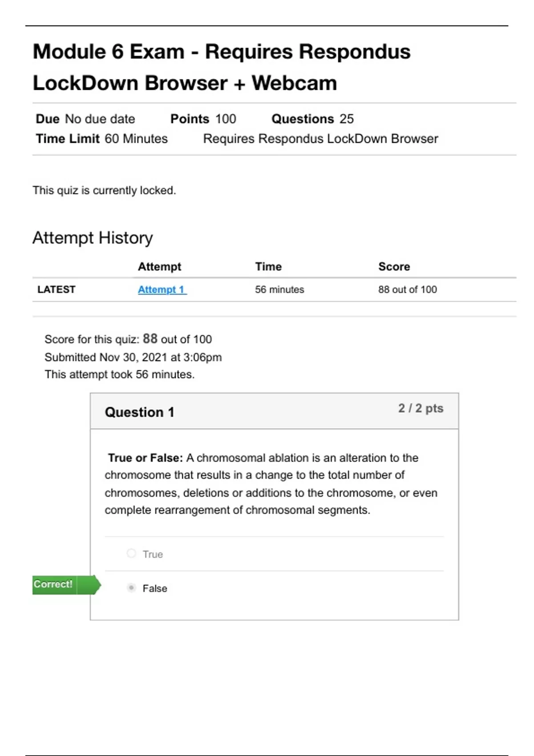Click the Attempt History heading
Viewport: 534px width, 756px height.
[93, 238]
